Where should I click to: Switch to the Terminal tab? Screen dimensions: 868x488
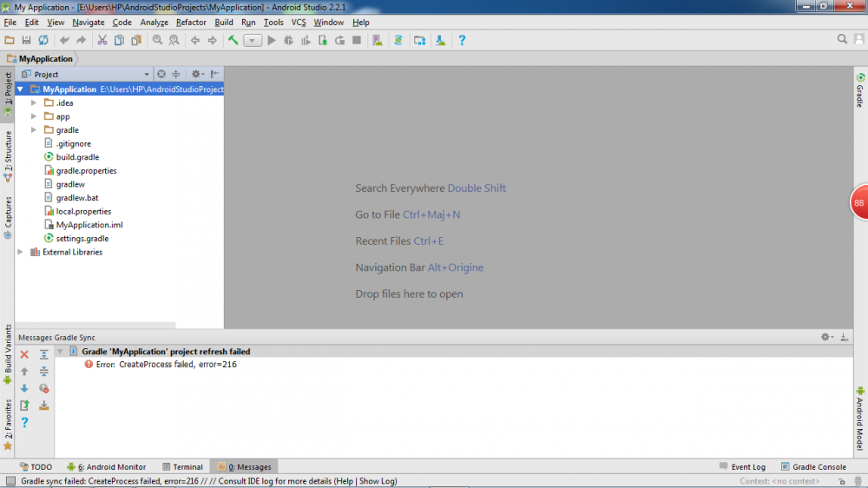pos(182,467)
